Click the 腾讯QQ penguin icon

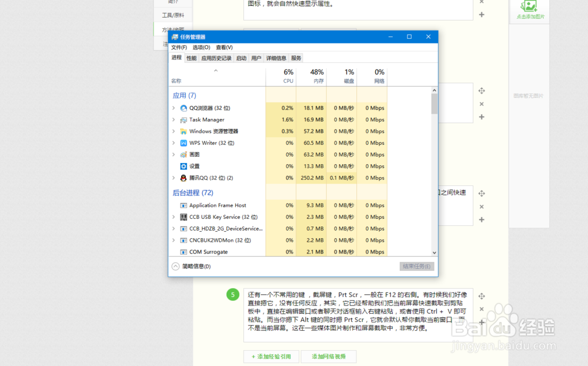click(182, 178)
